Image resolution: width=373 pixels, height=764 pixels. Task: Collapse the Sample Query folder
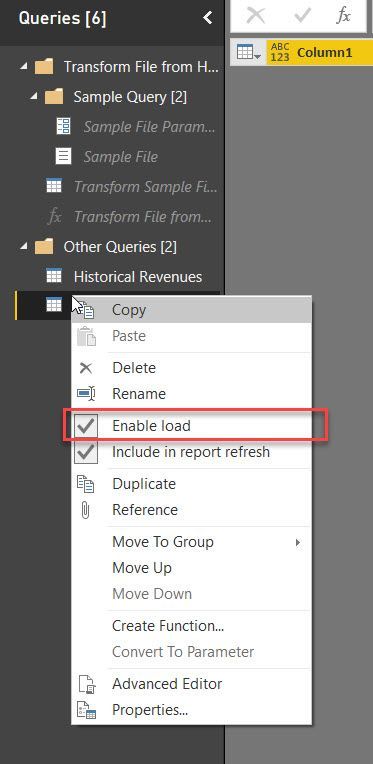click(34, 96)
